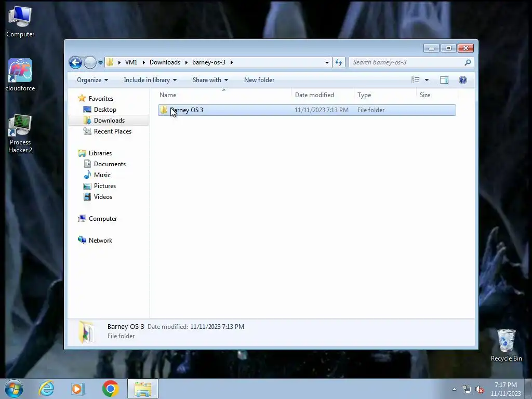Viewport: 532px width, 399px height.
Task: Open Recent Places in sidebar
Action: tap(112, 131)
